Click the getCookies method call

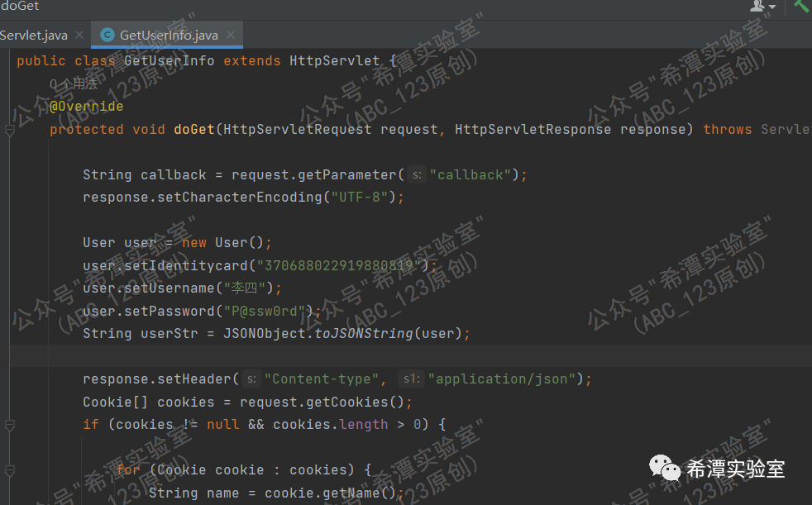(x=347, y=402)
